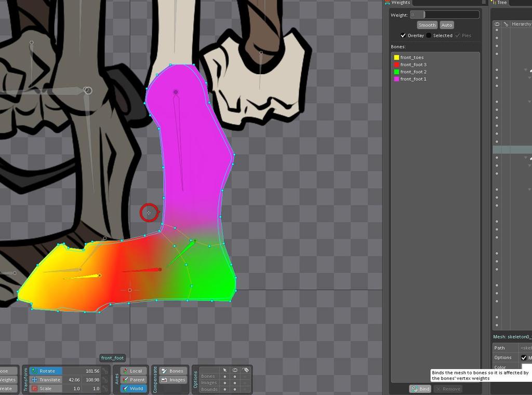
Task: Click the Weights tool button at left
Action: click(8, 380)
